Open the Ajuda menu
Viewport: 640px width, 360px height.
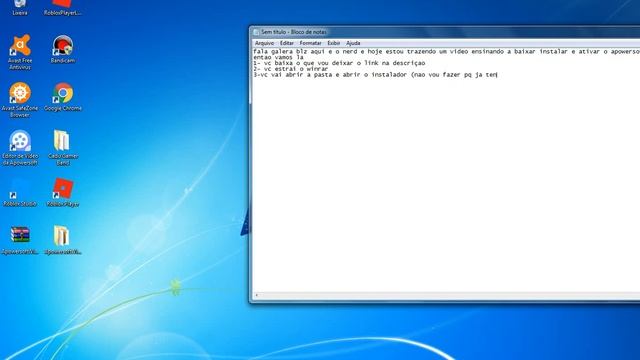(353, 43)
